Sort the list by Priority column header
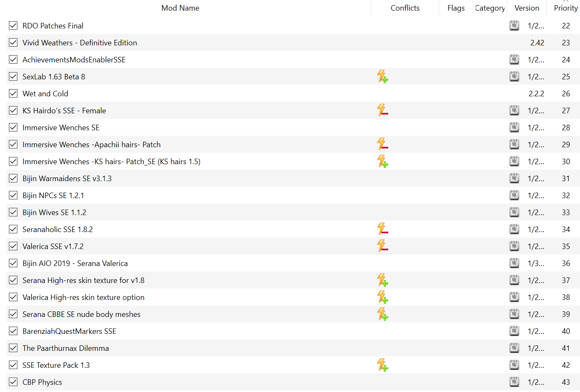 pos(566,8)
